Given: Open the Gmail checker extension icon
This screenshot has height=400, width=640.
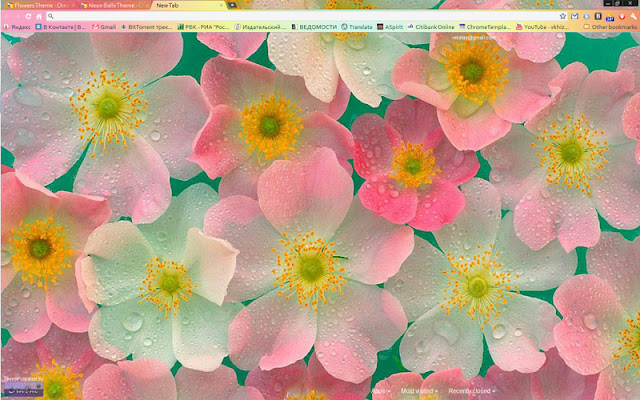Looking at the screenshot, I should (x=574, y=16).
